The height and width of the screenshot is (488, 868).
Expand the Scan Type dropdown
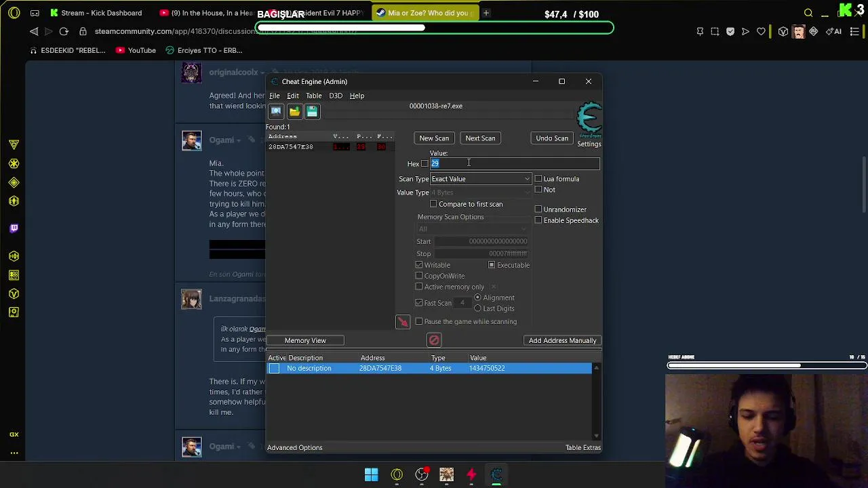(481, 179)
